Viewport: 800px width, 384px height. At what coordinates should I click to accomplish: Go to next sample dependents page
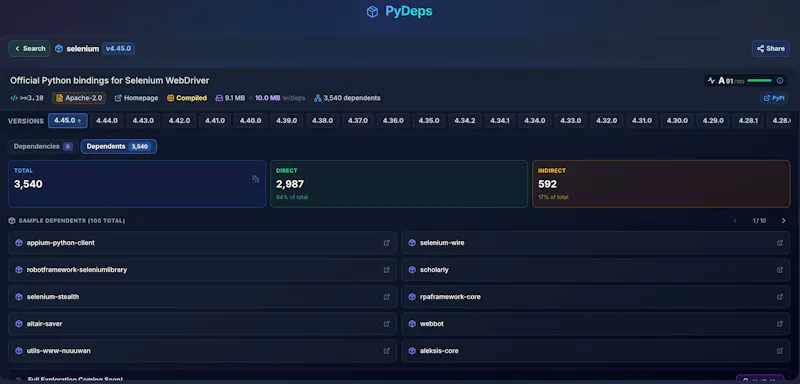click(784, 221)
